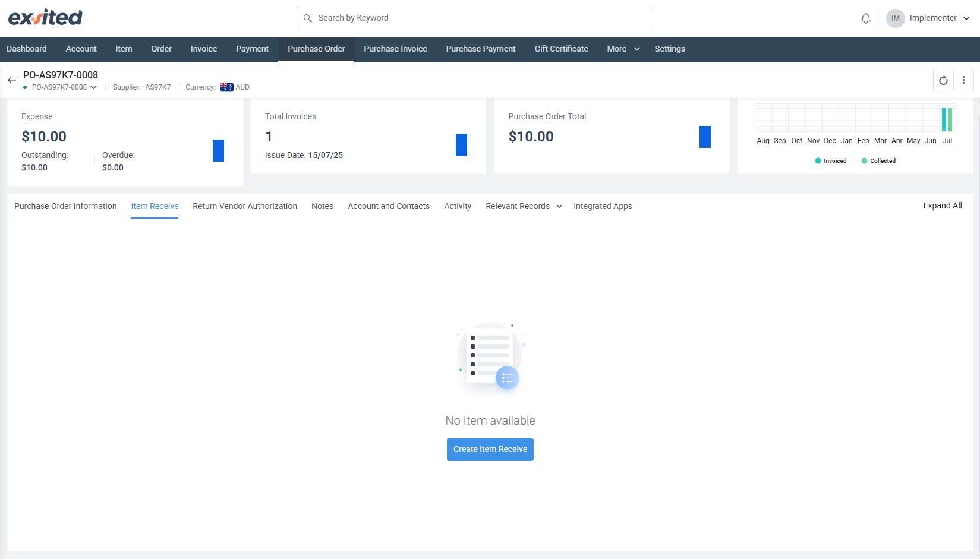Click the Outstanding $10.00 value
980x560 pixels.
click(34, 167)
